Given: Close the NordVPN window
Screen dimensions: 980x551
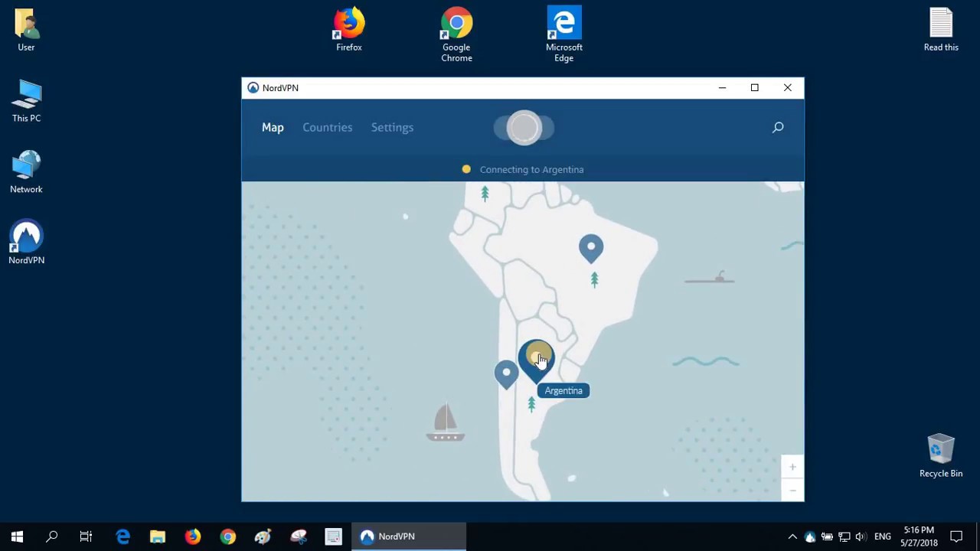Looking at the screenshot, I should [787, 88].
